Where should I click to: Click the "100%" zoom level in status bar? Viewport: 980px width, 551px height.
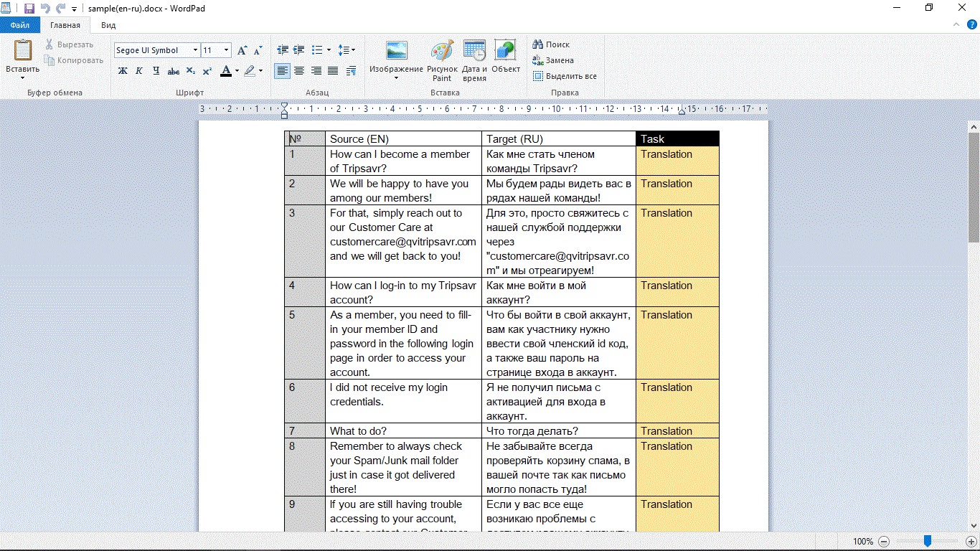[863, 542]
